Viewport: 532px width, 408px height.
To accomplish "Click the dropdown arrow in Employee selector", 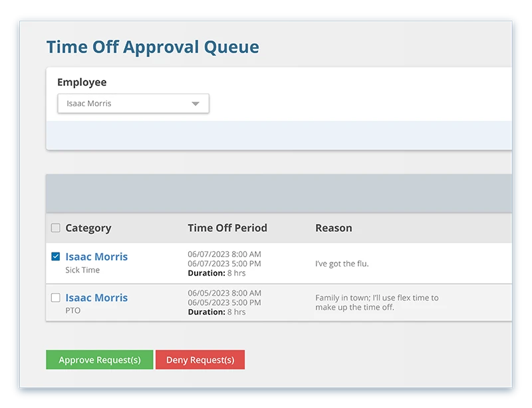I will tap(196, 104).
